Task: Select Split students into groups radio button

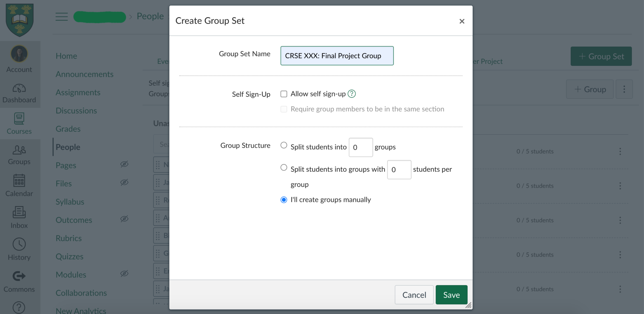Action: pos(284,145)
